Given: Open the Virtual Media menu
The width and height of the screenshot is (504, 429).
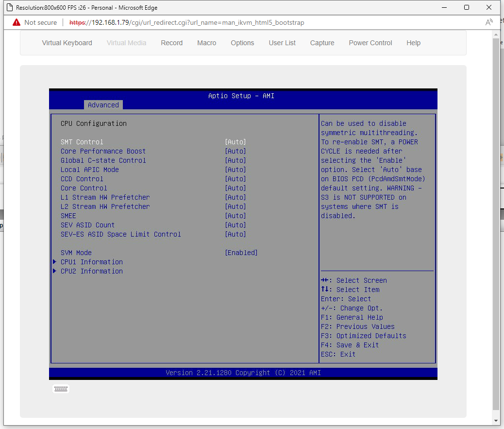Looking at the screenshot, I should pyautogui.click(x=126, y=43).
